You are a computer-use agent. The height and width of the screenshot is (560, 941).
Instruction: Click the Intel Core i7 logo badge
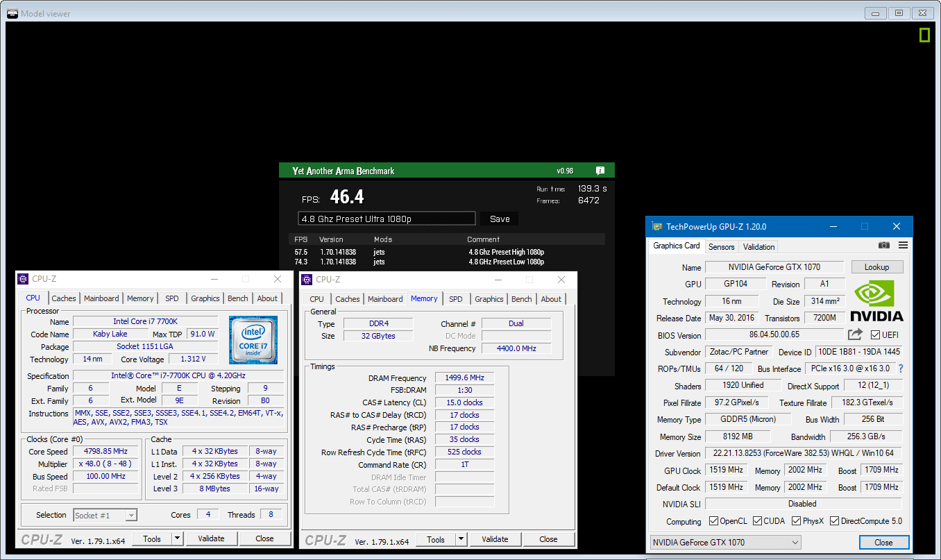[253, 340]
